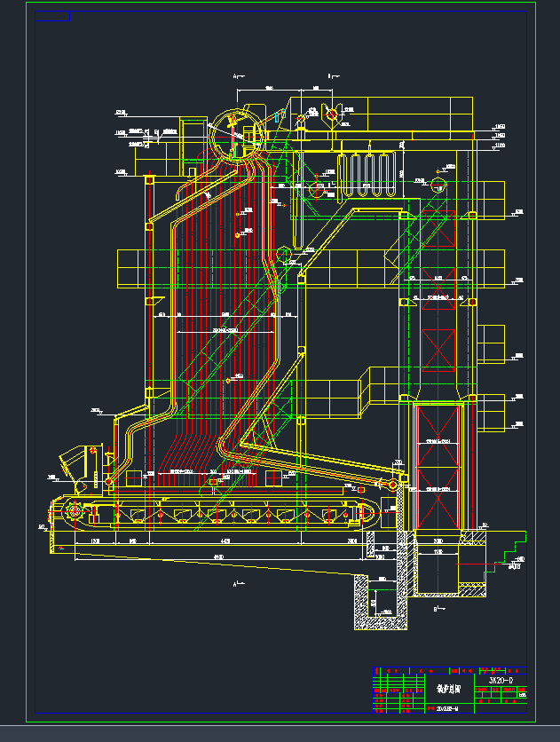Click the JK20-D drawing number in title block

click(x=501, y=680)
